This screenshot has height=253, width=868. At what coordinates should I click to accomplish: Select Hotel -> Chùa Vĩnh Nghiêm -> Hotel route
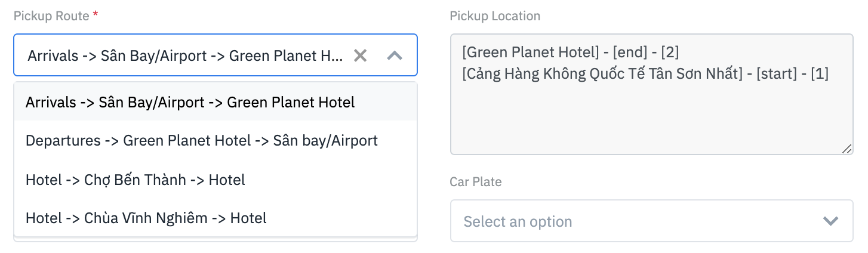tap(146, 218)
